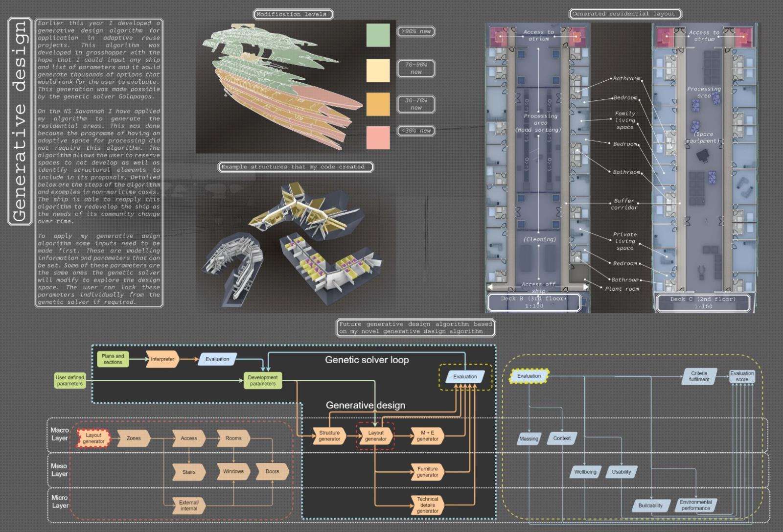The height and width of the screenshot is (532, 783).
Task: Select the Technical details generator node
Action: [427, 505]
